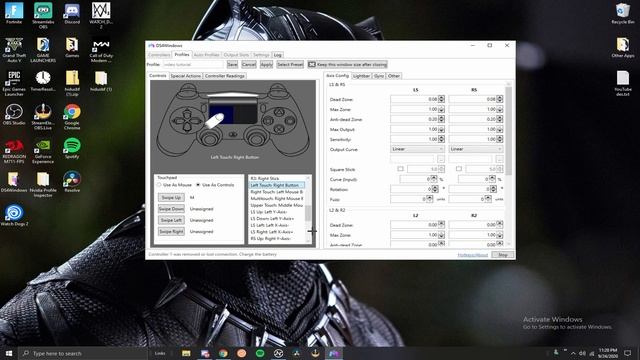
Task: Open Watch Dogs 2 shortcut in top desktop row
Action: click(x=101, y=15)
